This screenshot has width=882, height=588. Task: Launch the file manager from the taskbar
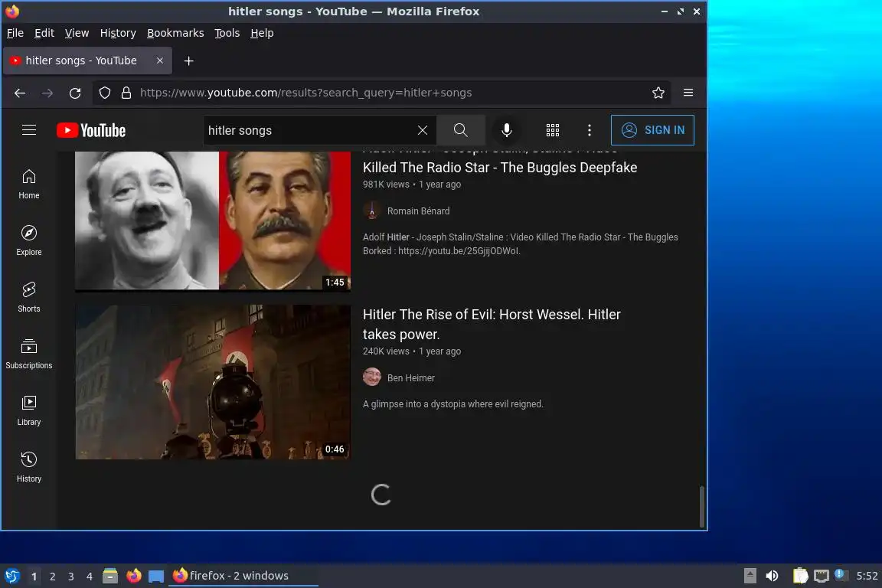[110, 576]
